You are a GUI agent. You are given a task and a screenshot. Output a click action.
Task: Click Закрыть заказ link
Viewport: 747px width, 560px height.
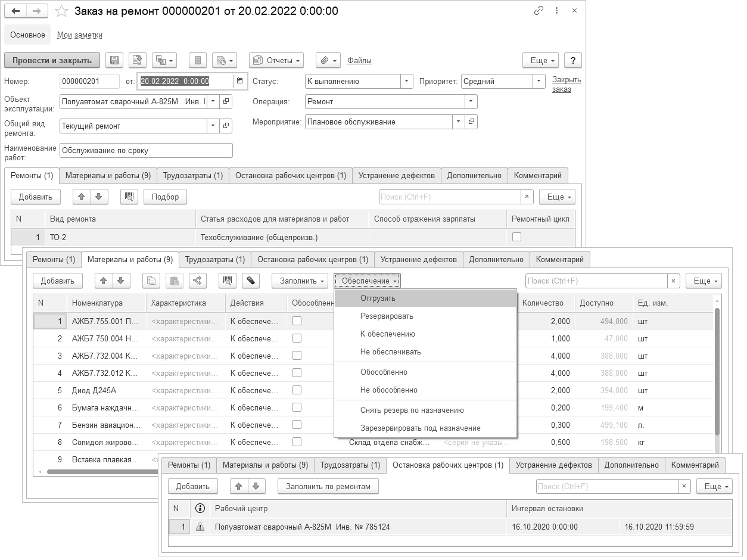[x=567, y=84]
